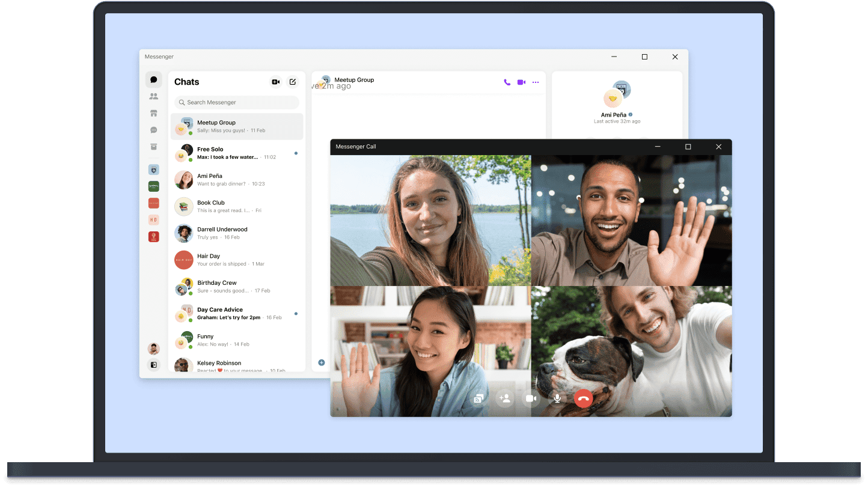Viewport: 868px width, 485px height.
Task: Open the Archived chats box icon
Action: coord(153,147)
